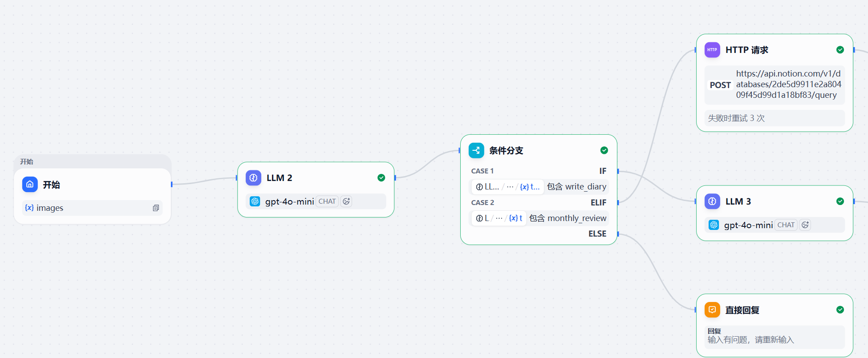Select the CASE 2 monthly_review condition
The height and width of the screenshot is (358, 868).
(539, 218)
